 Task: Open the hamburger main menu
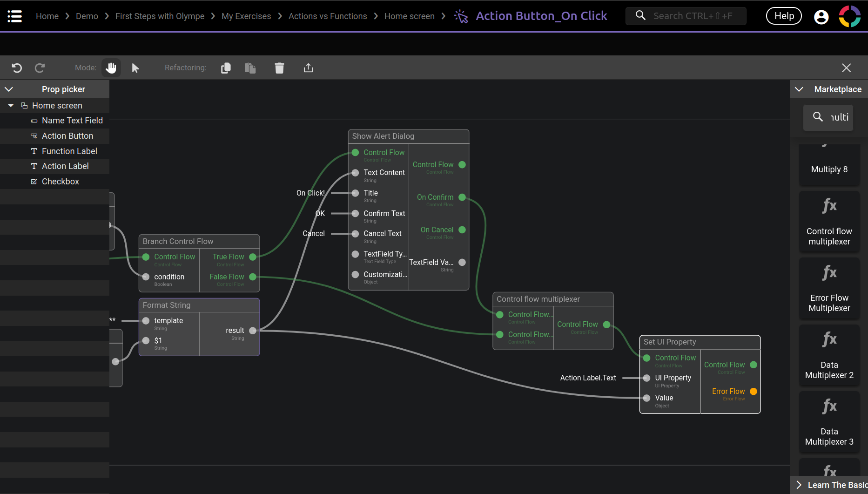point(15,16)
